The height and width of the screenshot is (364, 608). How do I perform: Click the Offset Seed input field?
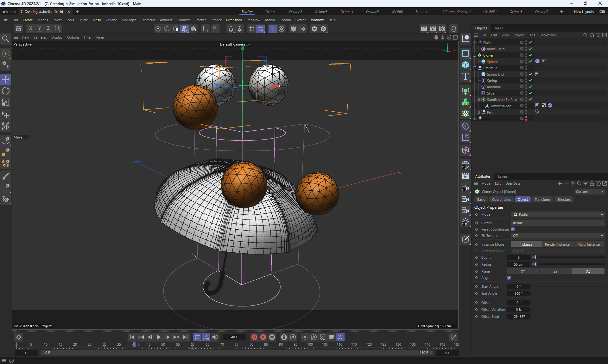(518, 317)
